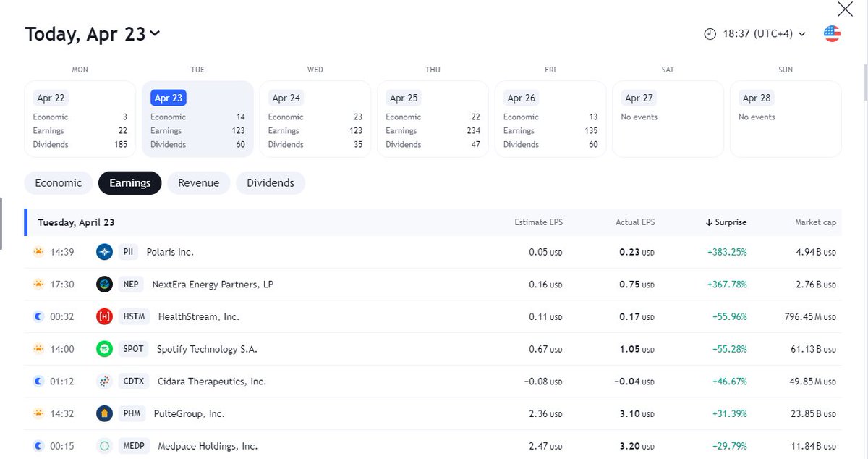Viewport: 868px width, 459px height.
Task: Click the sun icon beside 14:32
Action: tap(38, 414)
